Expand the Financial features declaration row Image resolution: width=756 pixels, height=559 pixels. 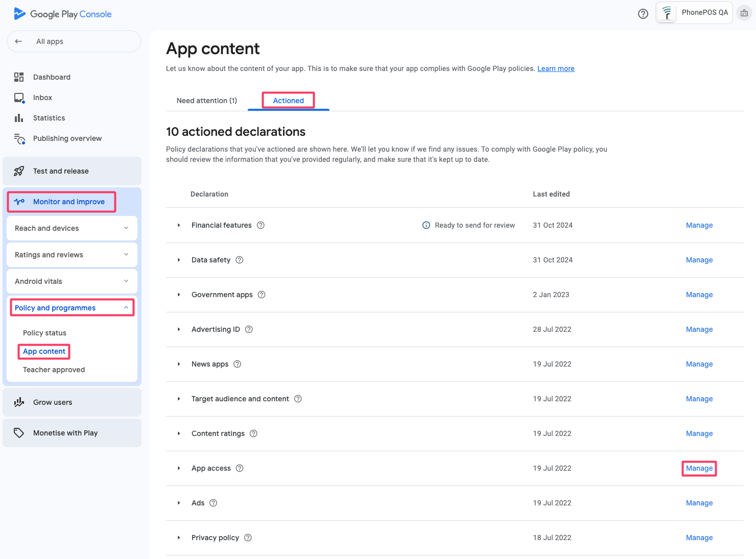click(179, 225)
